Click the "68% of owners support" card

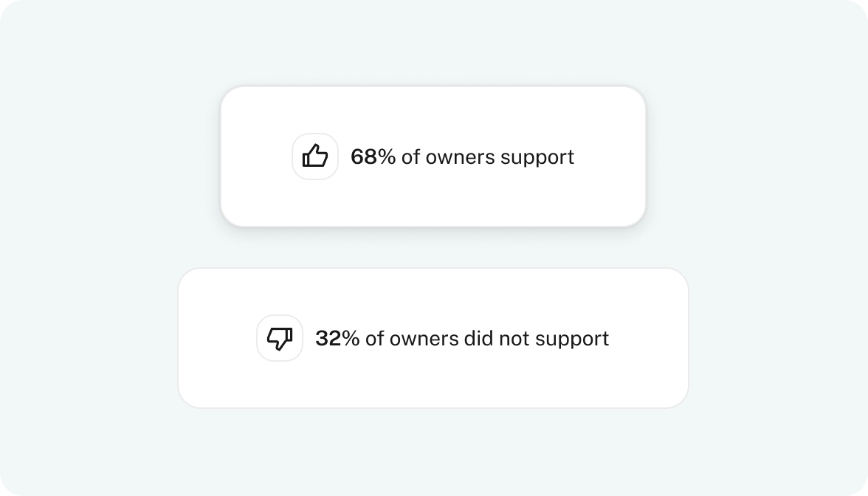pos(433,156)
